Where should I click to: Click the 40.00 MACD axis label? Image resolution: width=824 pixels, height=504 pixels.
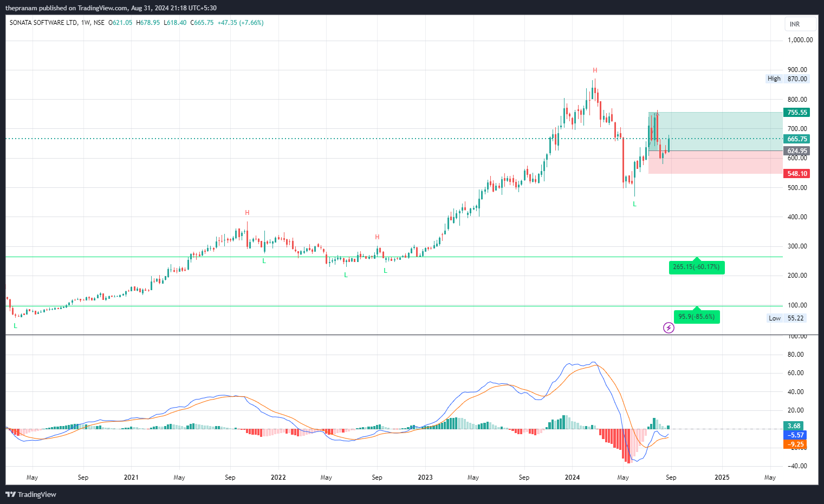796,392
